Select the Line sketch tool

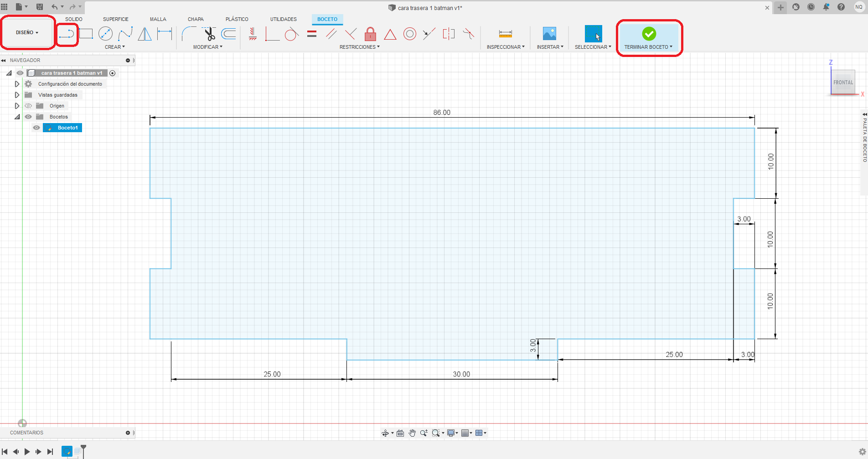point(67,34)
